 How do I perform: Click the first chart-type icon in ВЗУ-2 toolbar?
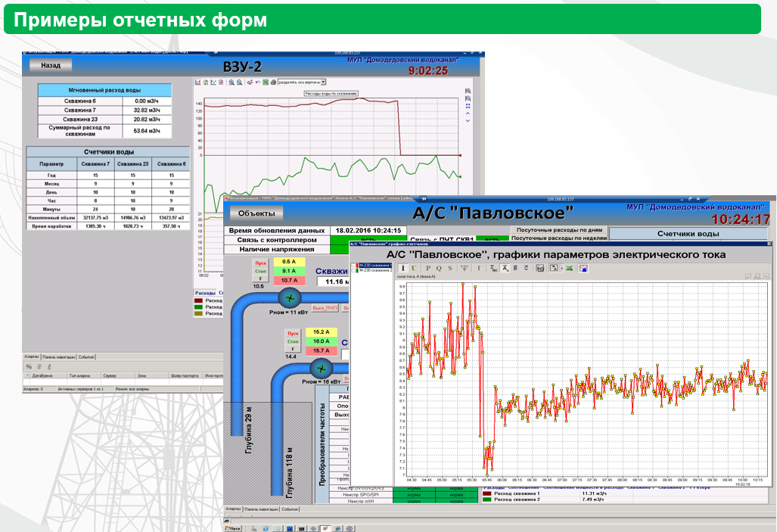click(x=197, y=82)
